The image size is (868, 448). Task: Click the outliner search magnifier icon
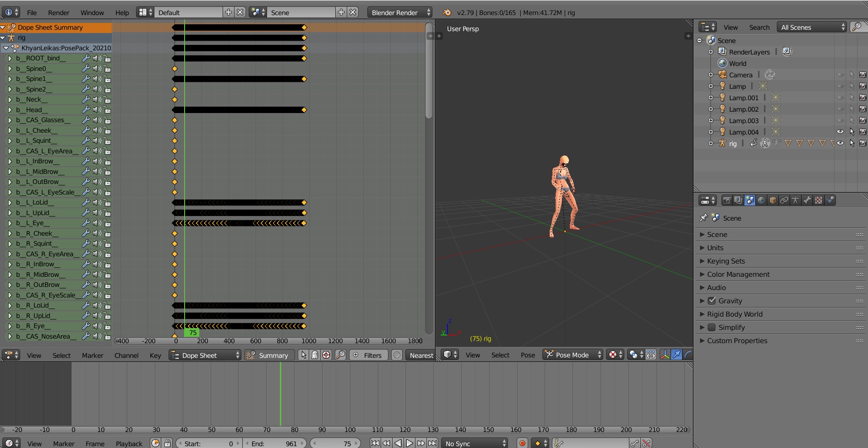click(856, 27)
